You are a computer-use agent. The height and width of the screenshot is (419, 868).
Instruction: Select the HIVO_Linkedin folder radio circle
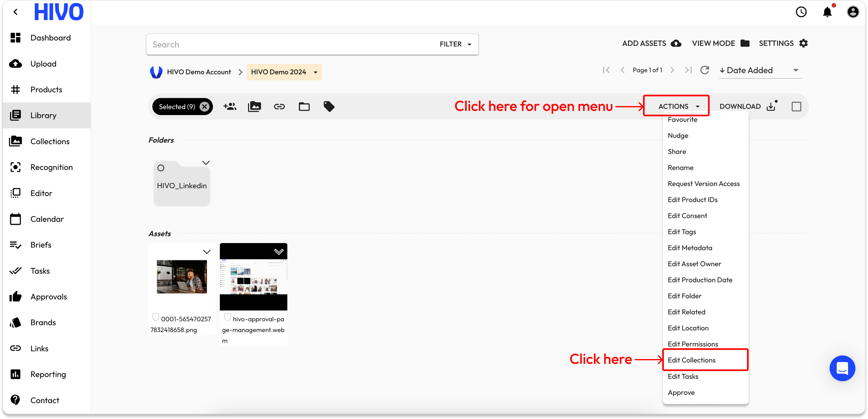click(x=161, y=168)
